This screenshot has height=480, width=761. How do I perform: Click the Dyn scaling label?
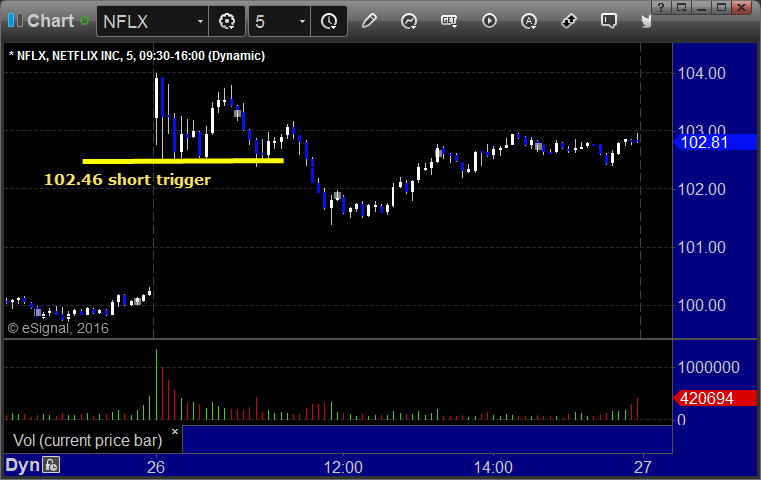(22, 465)
